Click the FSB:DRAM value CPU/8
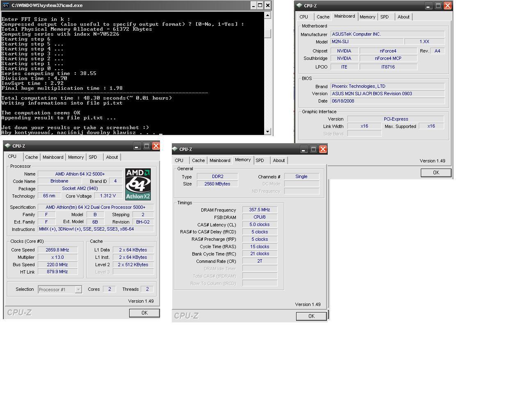Screen dimensions: 525x420 260,217
